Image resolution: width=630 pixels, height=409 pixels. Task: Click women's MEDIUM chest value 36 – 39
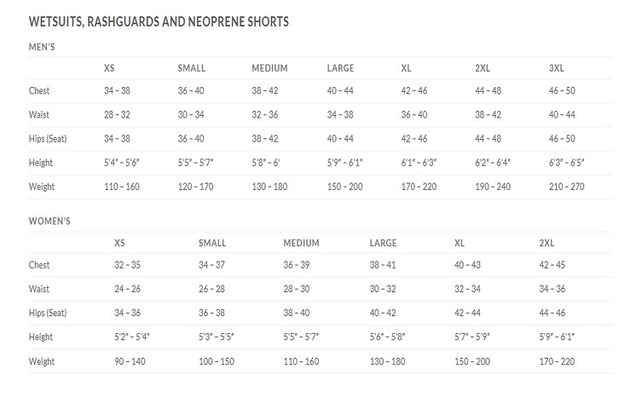298,265
